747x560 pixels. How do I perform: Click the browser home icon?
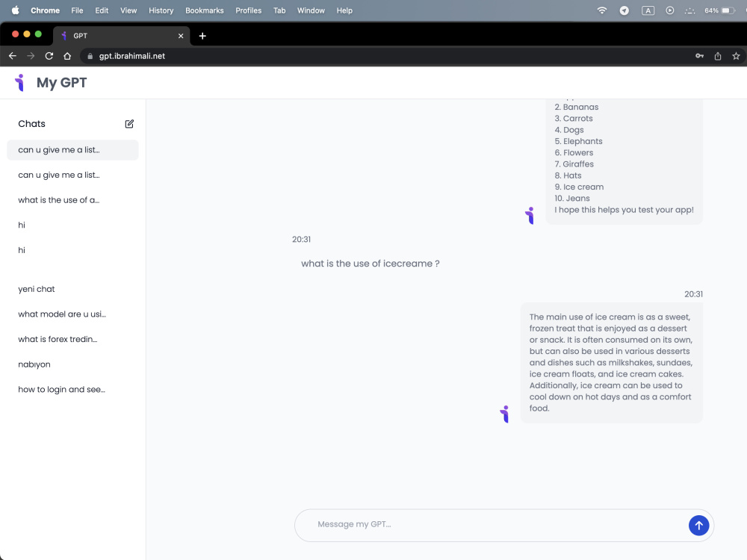coord(66,55)
